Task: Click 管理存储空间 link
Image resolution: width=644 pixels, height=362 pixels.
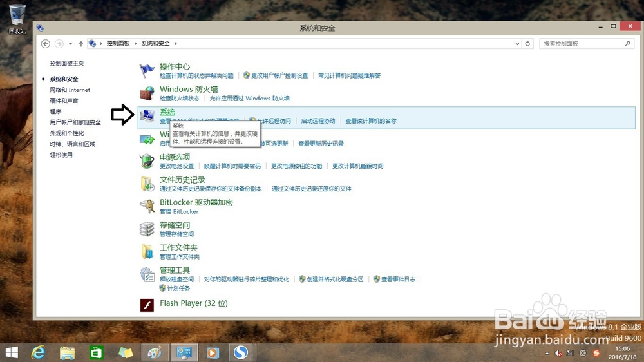Action: 176,234
